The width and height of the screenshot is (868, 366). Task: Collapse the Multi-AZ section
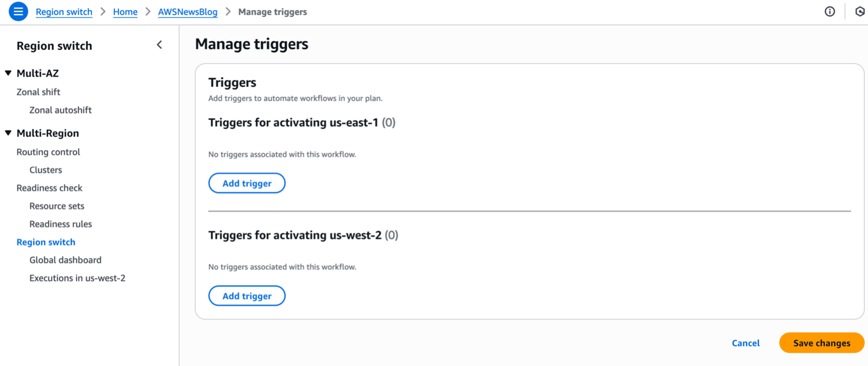pos(8,73)
